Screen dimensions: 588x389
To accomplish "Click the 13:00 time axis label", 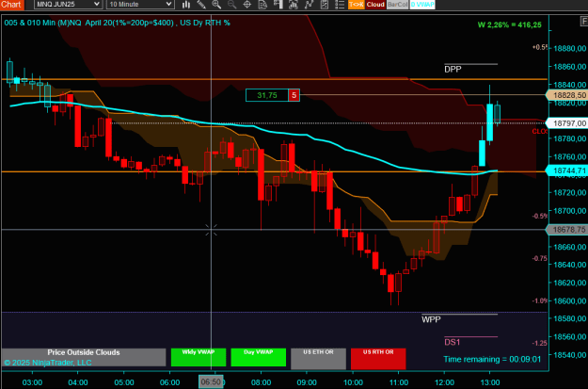I will click(x=490, y=382).
